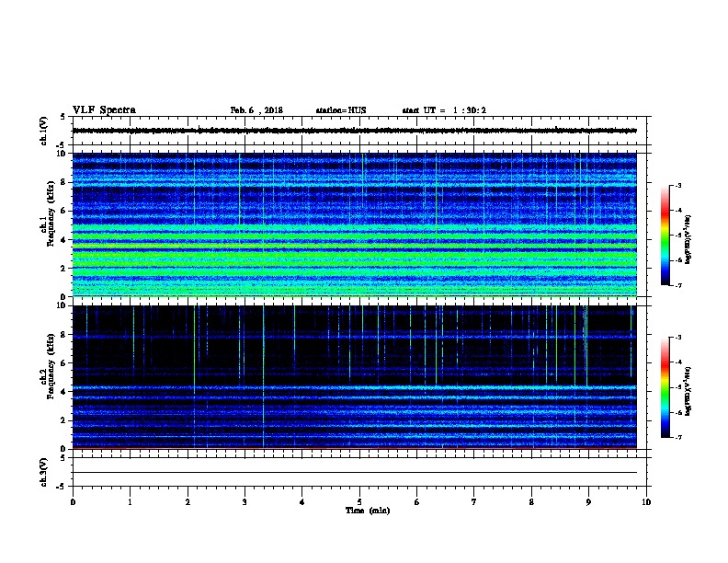
Task: Select the date text "Feb. 6 , 2018"
Action: click(256, 110)
